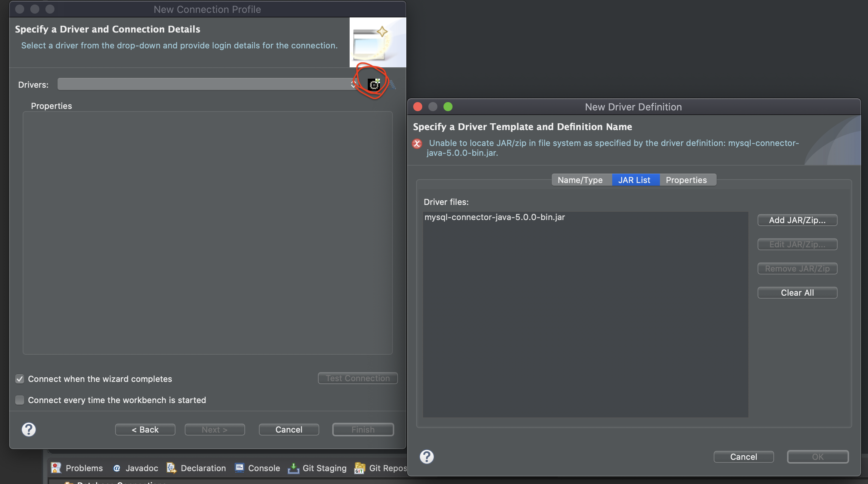Click the Declaration view icon
This screenshot has width=868, height=484.
[171, 468]
